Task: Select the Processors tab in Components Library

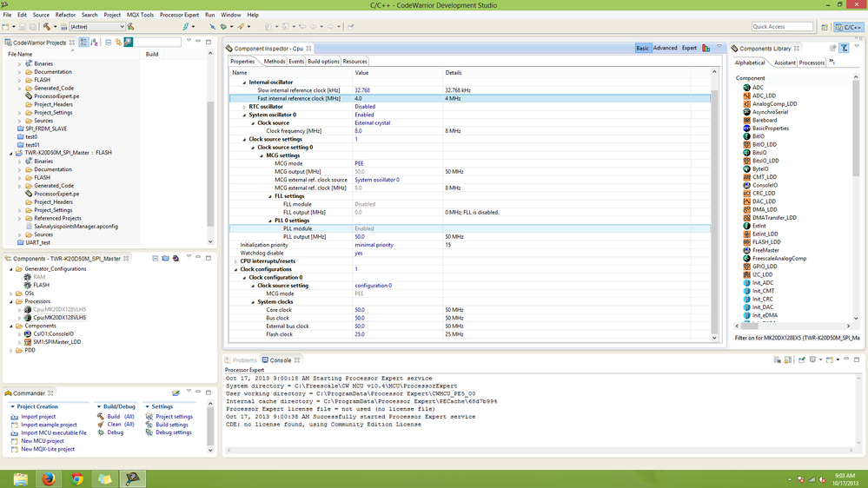Action: click(x=812, y=63)
